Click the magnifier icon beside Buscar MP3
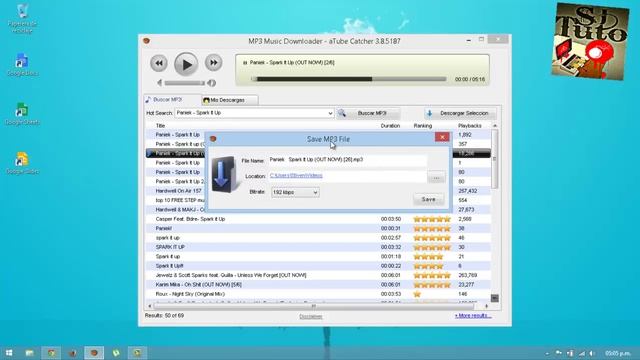 342,113
